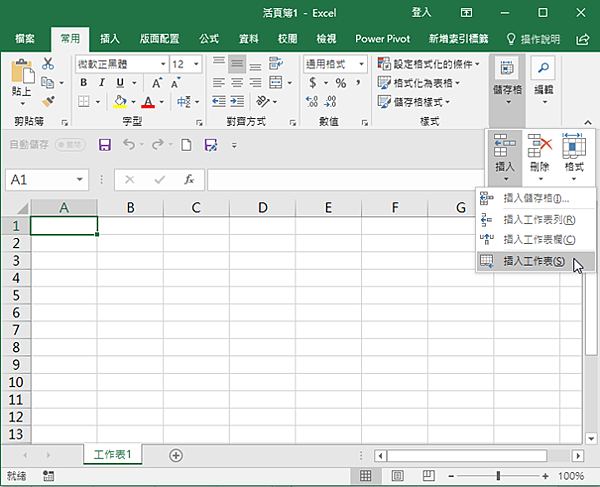Select the Format Painter brush icon
Viewport: 600px width, 487px height.
(x=48, y=101)
